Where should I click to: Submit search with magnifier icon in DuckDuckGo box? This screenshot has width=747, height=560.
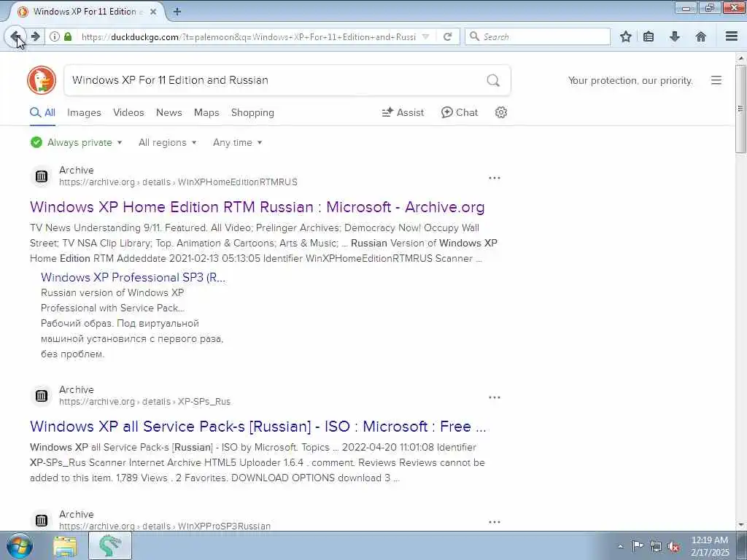[493, 80]
